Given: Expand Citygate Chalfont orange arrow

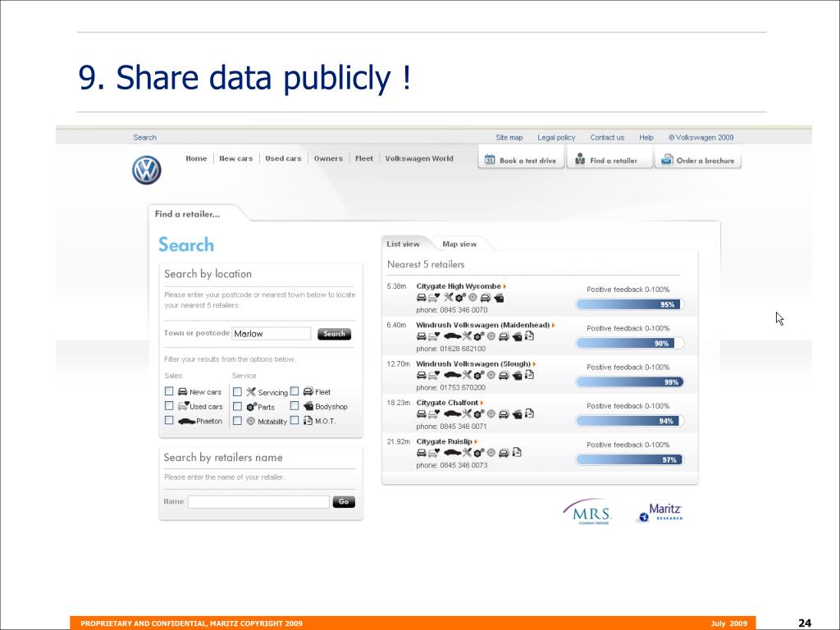Looking at the screenshot, I should click(x=482, y=403).
